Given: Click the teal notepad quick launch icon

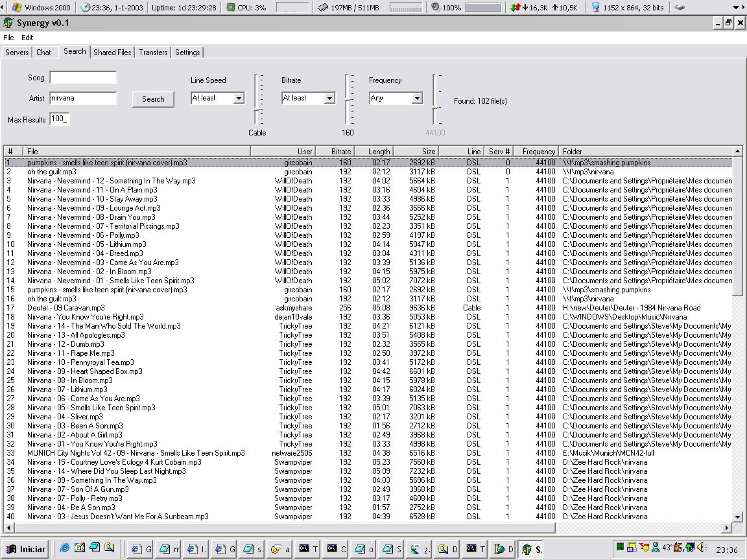Looking at the screenshot, I should click(x=94, y=548).
